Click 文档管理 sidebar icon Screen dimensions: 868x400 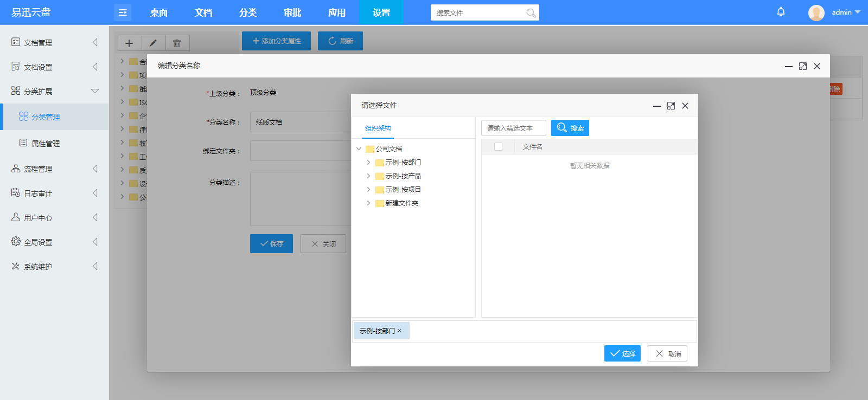(16, 42)
